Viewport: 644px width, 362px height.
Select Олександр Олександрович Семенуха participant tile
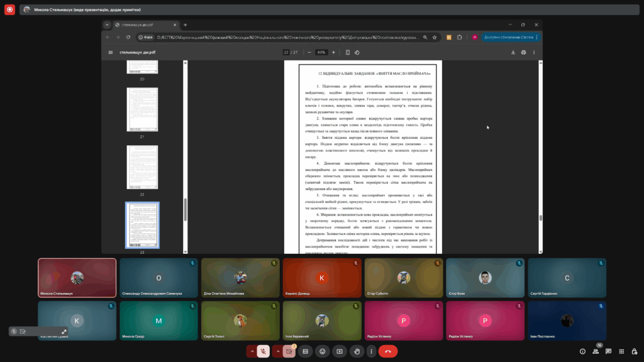point(159,278)
